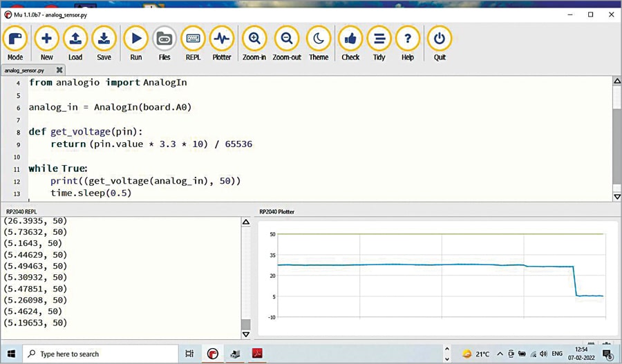
Task: Close the analog_sensor.py tab
Action: (59, 70)
